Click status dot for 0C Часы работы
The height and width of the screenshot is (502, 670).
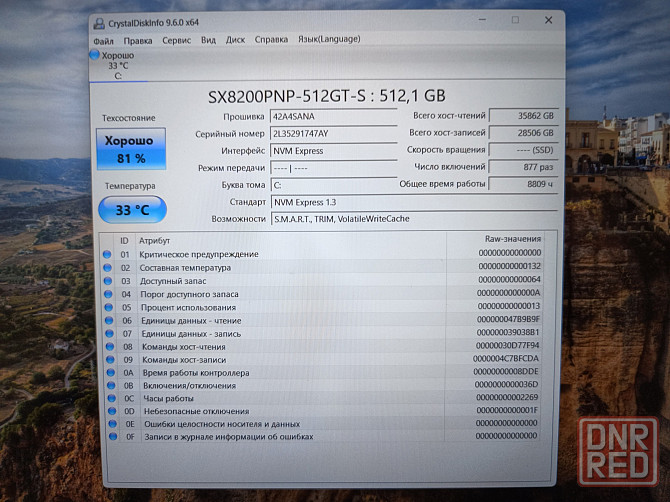[x=112, y=398]
